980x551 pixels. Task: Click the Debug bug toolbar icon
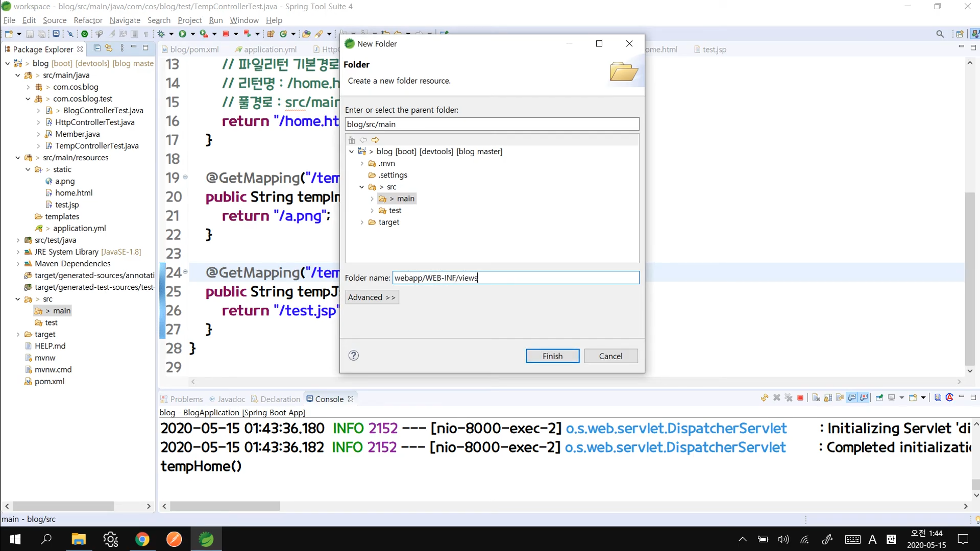[x=161, y=34]
